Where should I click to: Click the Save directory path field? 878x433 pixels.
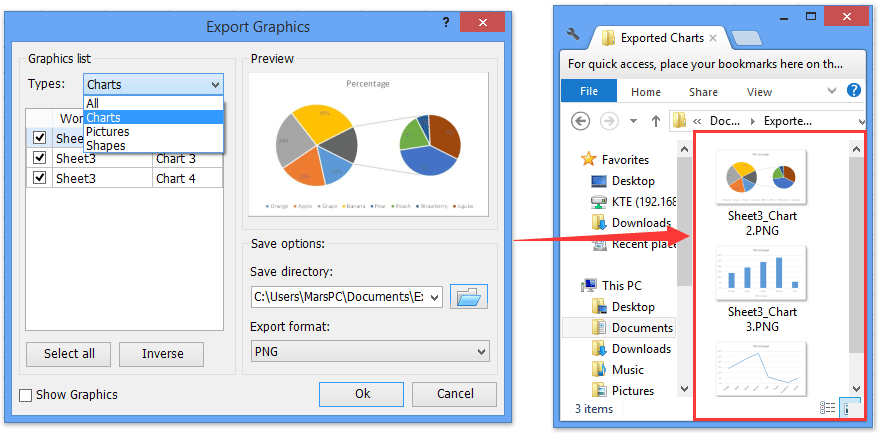[x=345, y=296]
